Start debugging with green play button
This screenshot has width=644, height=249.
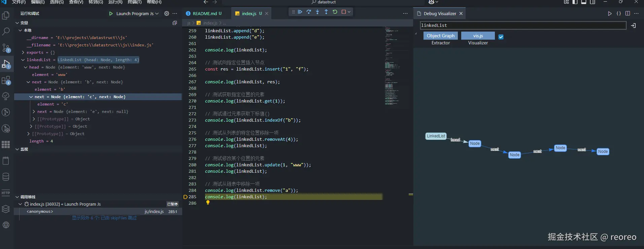(111, 13)
